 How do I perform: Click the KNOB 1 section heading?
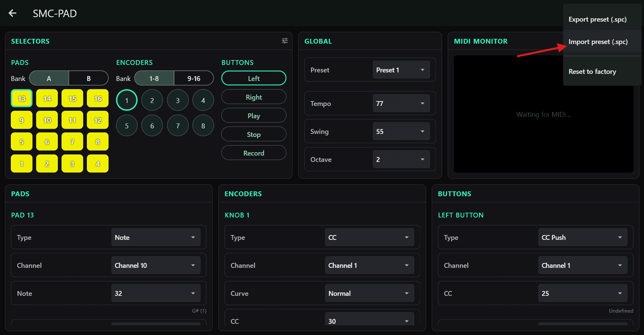[237, 215]
